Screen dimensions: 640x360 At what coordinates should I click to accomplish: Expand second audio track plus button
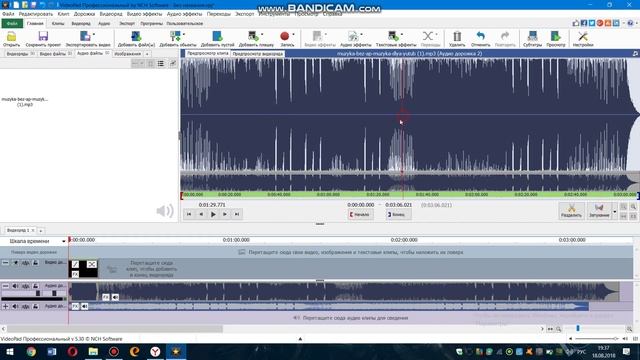pos(5,306)
